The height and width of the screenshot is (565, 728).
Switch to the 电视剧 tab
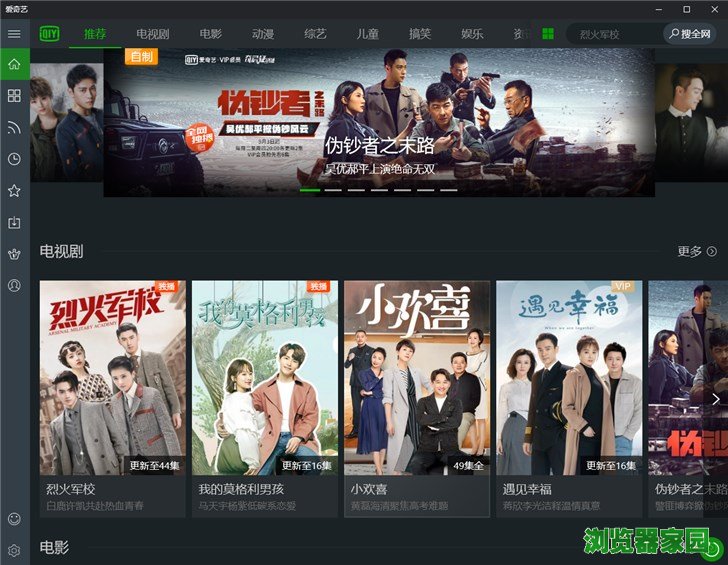pos(153,34)
